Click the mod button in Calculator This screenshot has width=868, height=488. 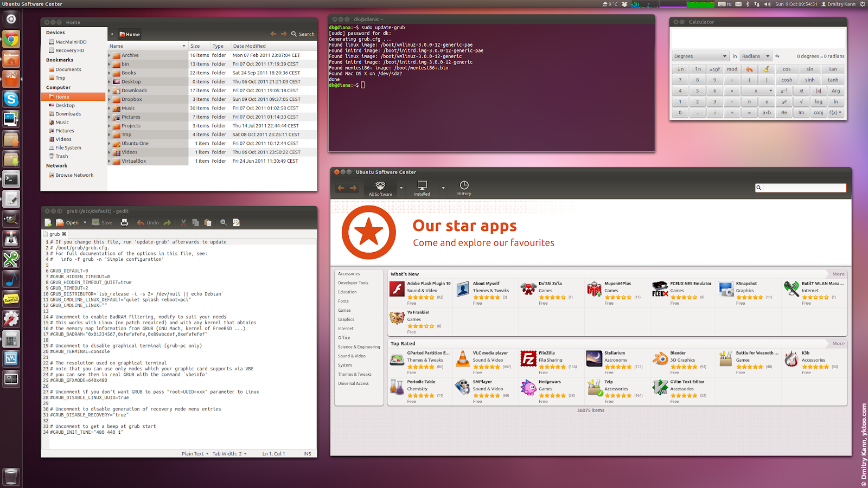(732, 69)
